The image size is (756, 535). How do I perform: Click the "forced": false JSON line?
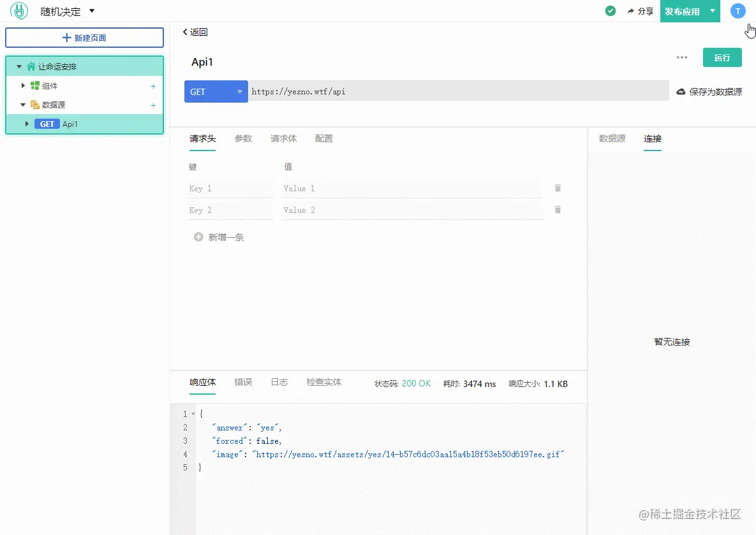coord(246,441)
